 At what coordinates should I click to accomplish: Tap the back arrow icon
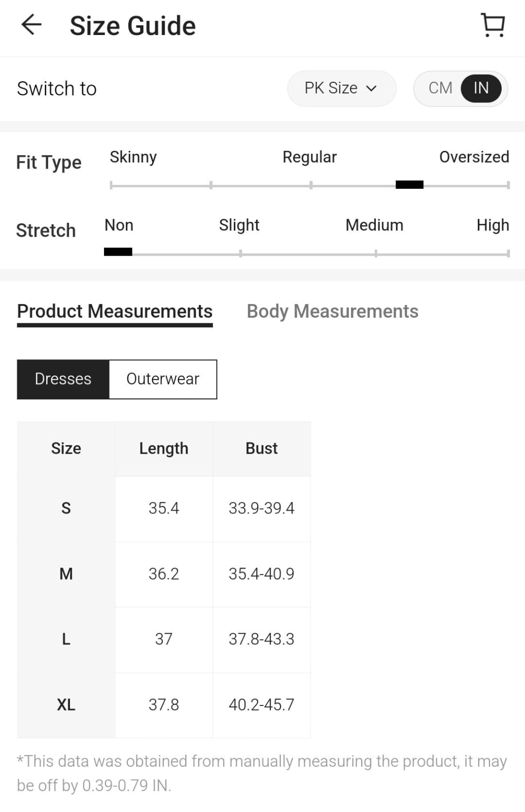click(31, 25)
